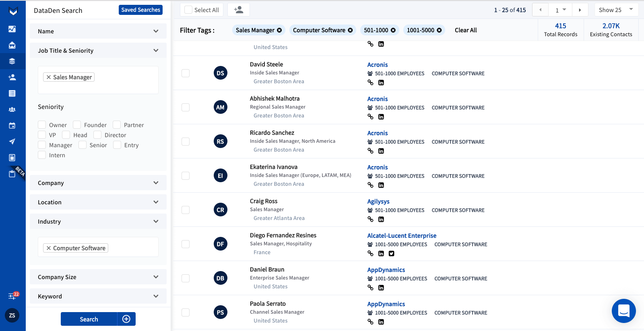Viewport: 644px width, 331px height.
Task: Click the industry input field
Action: tap(98, 247)
